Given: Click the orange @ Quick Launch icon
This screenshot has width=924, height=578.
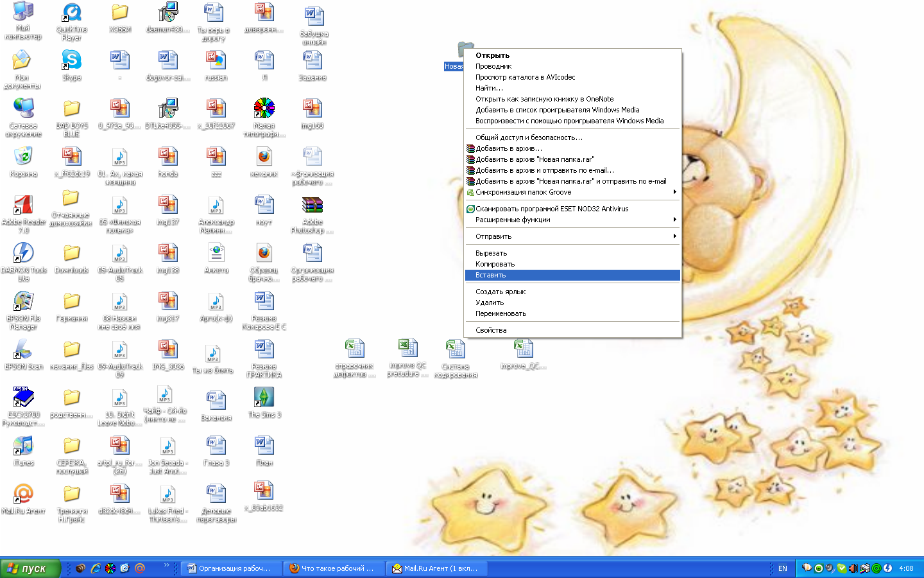Looking at the screenshot, I should 140,568.
